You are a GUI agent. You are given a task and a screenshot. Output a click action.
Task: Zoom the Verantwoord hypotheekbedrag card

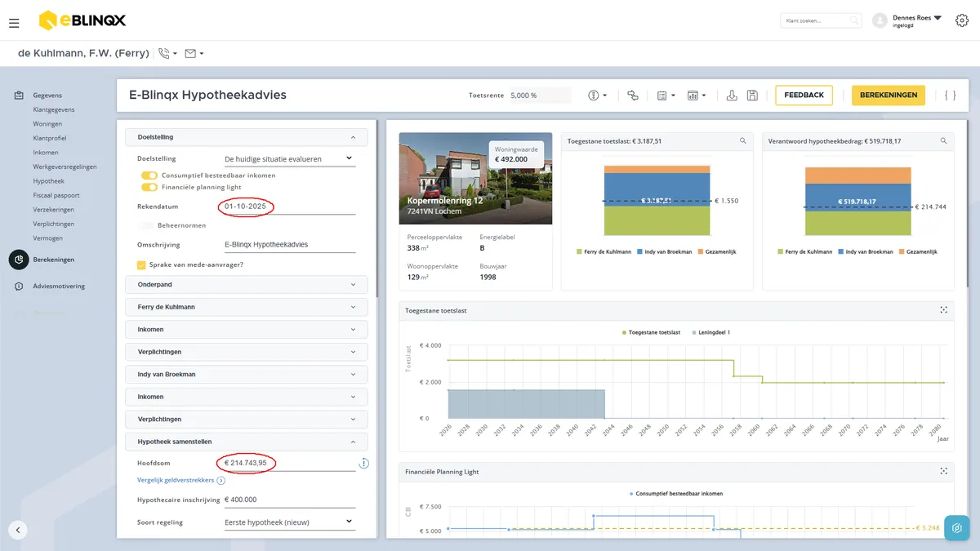point(943,141)
